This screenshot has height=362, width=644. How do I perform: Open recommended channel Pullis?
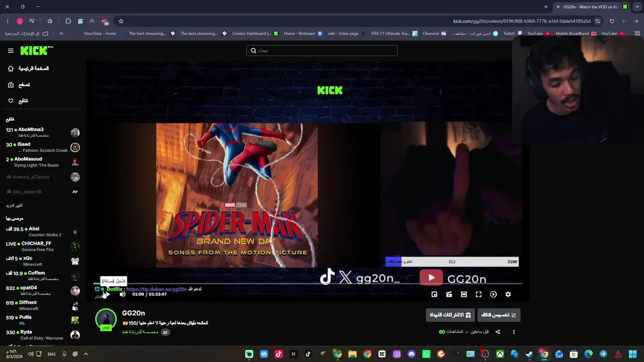point(42,320)
